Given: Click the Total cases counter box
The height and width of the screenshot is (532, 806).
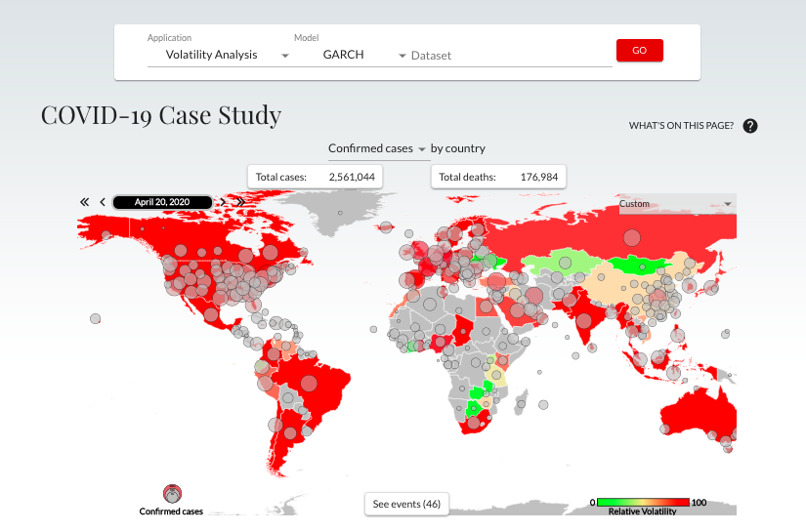Looking at the screenshot, I should pyautogui.click(x=316, y=177).
